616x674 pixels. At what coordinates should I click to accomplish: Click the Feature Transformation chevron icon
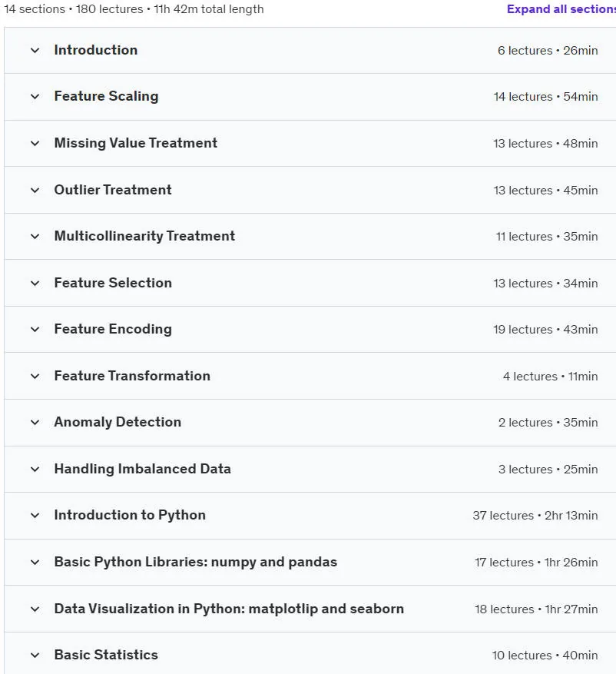35,377
